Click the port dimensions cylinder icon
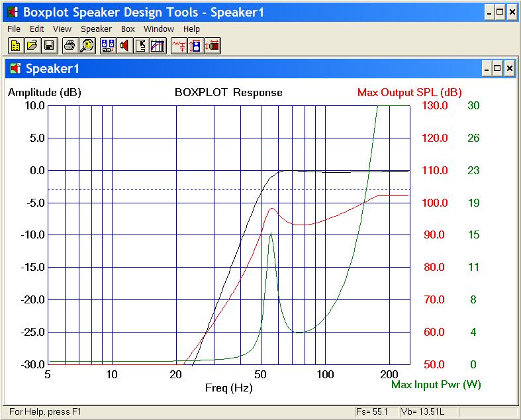 pos(213,46)
